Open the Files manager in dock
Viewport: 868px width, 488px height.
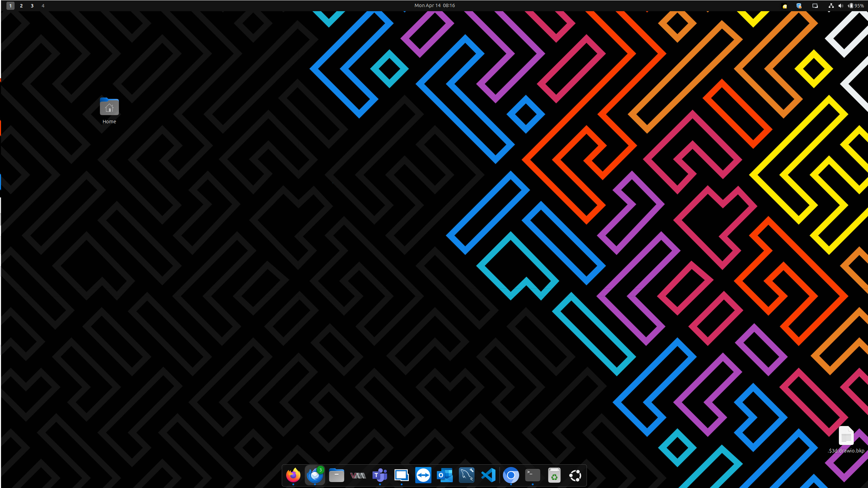336,475
